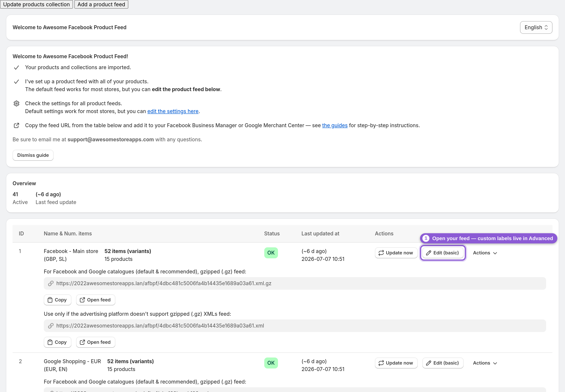Expand Actions dropdown for Facebook - Main store
565x392 pixels.
485,253
